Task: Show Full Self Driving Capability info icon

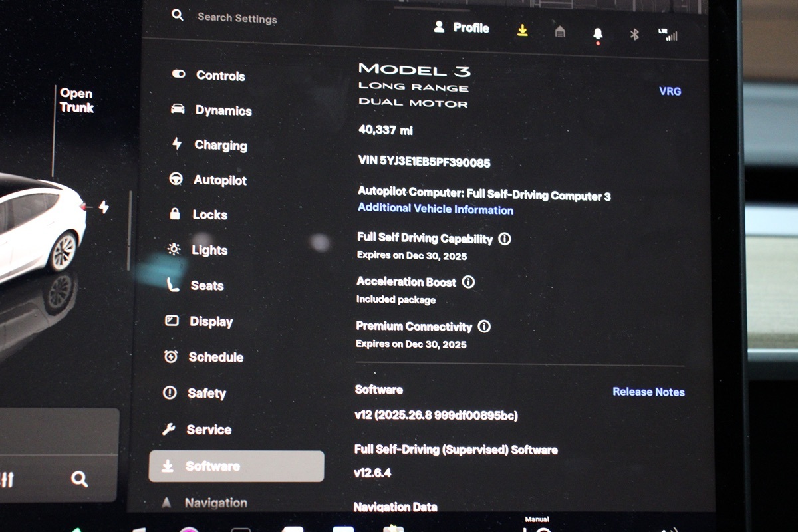Action: 505,239
